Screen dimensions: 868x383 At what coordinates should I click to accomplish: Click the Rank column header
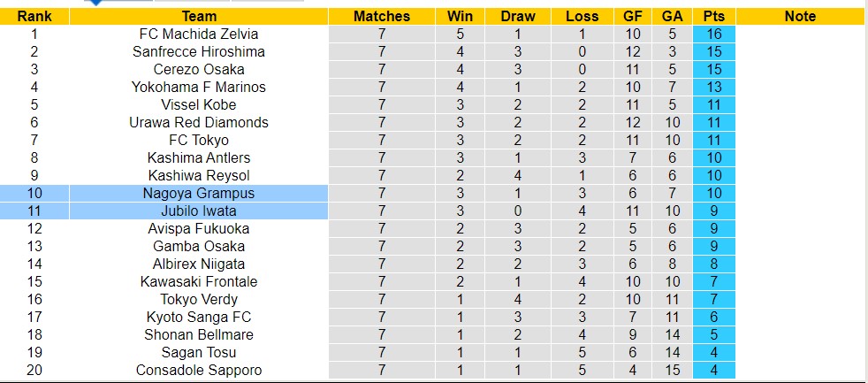[x=34, y=16]
